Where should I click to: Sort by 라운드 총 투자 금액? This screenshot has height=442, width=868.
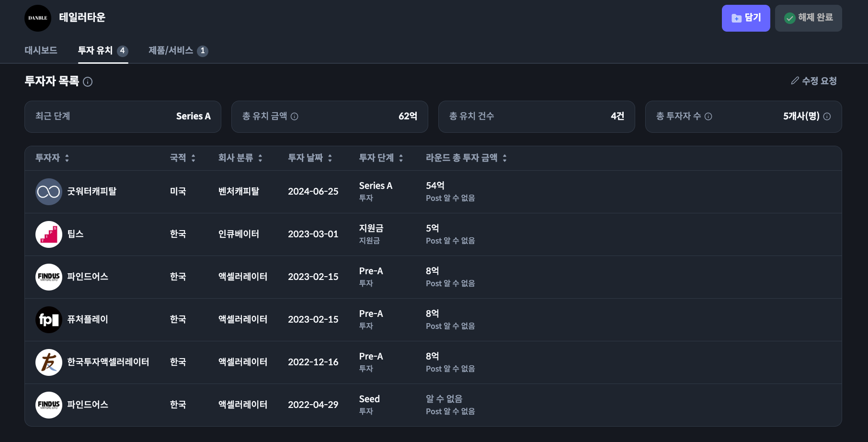pos(466,158)
